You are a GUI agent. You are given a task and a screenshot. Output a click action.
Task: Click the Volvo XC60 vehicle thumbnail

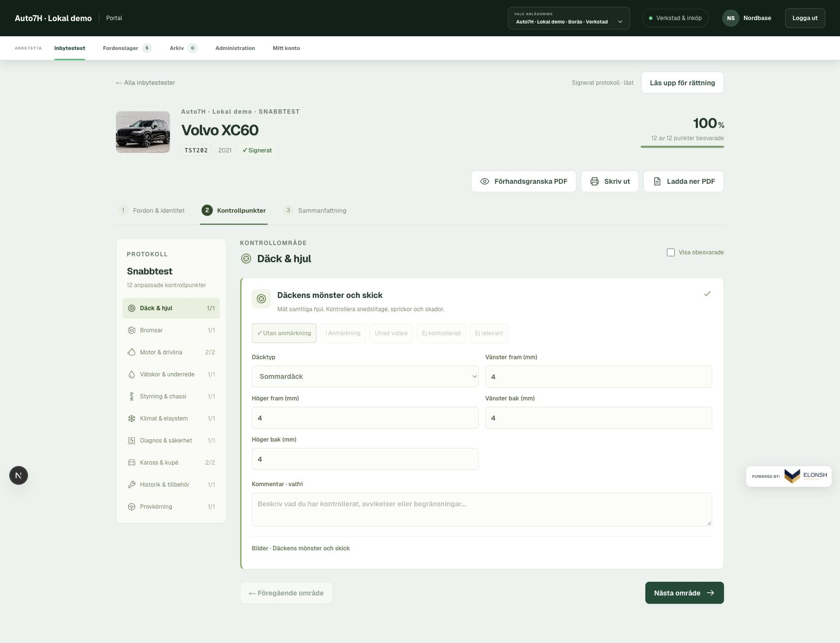click(x=143, y=132)
